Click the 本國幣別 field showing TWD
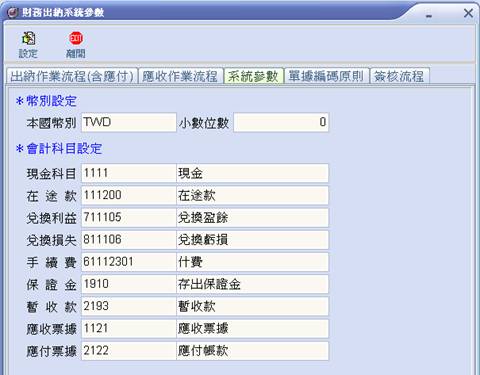 pyautogui.click(x=129, y=122)
